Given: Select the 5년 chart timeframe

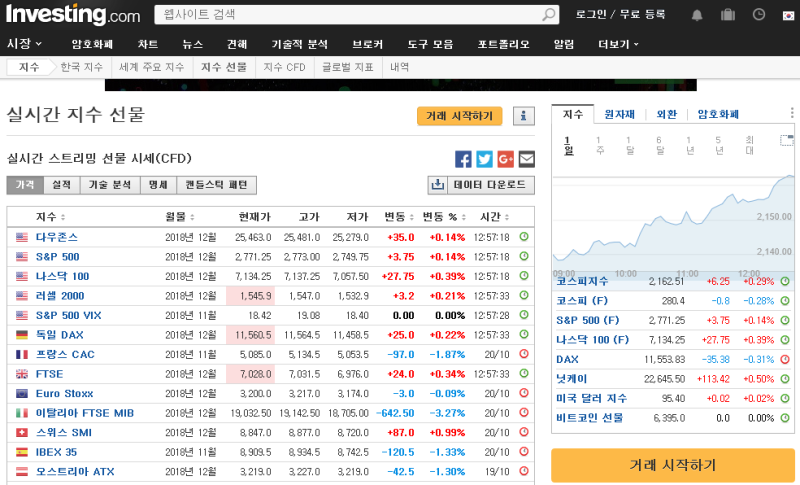Looking at the screenshot, I should tap(719, 145).
